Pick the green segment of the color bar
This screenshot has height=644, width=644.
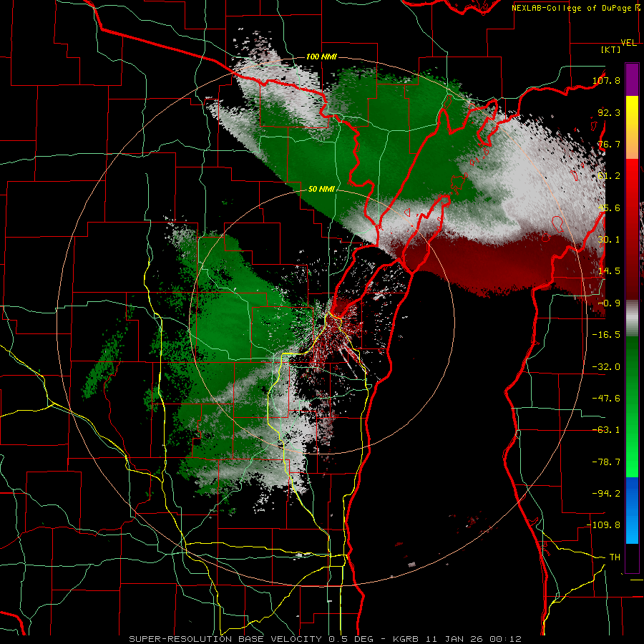632,406
